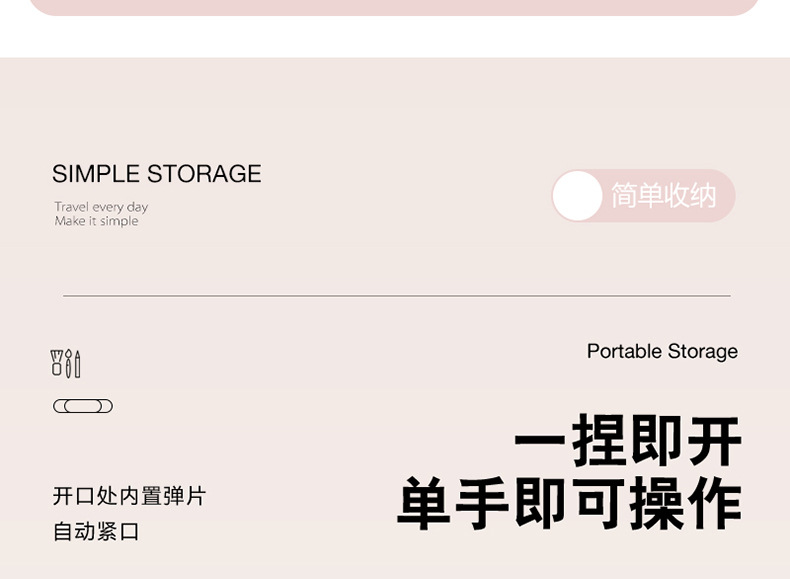Click the powder brush icon

57,364
